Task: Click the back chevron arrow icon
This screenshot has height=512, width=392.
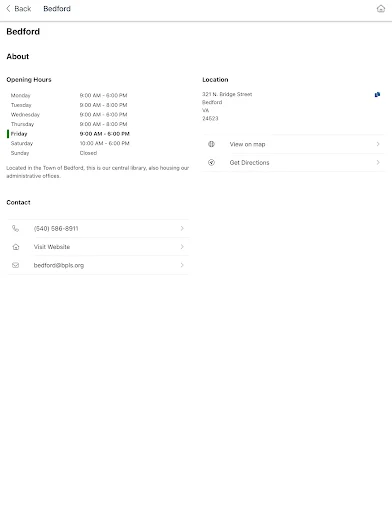Action: pyautogui.click(x=8, y=9)
